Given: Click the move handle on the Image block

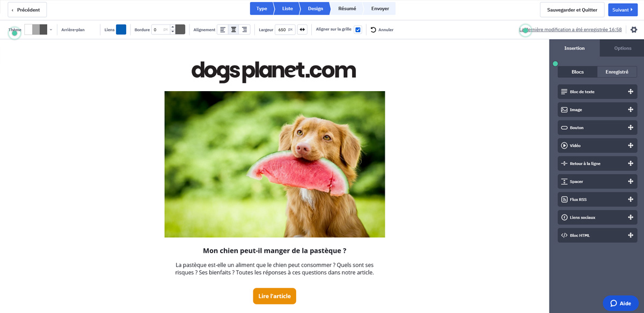Looking at the screenshot, I should [x=631, y=110].
